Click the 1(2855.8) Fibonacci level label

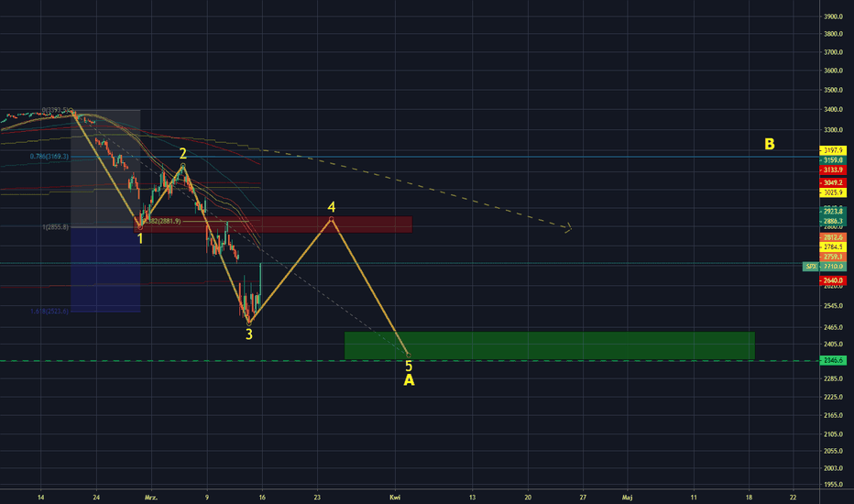click(x=56, y=226)
